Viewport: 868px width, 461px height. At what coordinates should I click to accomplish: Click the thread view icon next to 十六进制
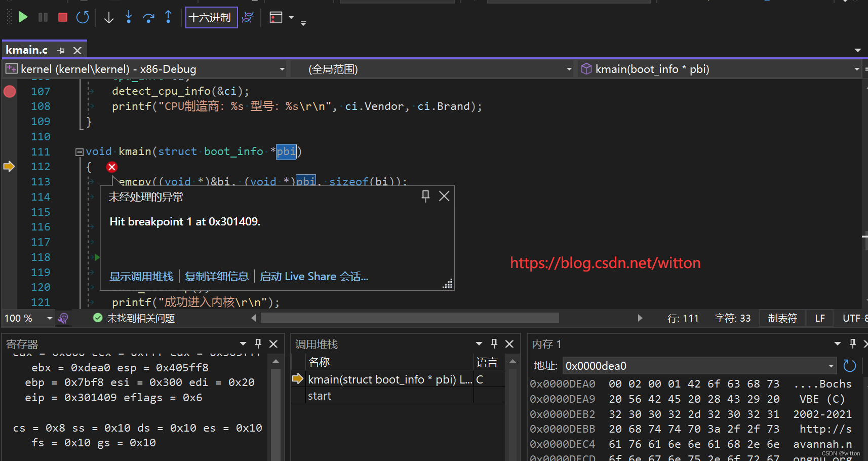coord(248,17)
